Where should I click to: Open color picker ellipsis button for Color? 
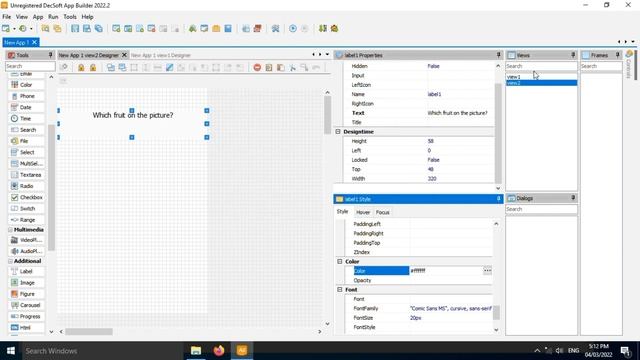click(x=487, y=271)
